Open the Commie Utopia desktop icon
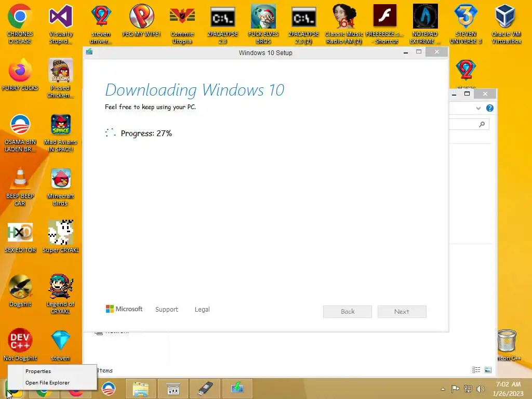This screenshot has height=399, width=532. tap(182, 24)
